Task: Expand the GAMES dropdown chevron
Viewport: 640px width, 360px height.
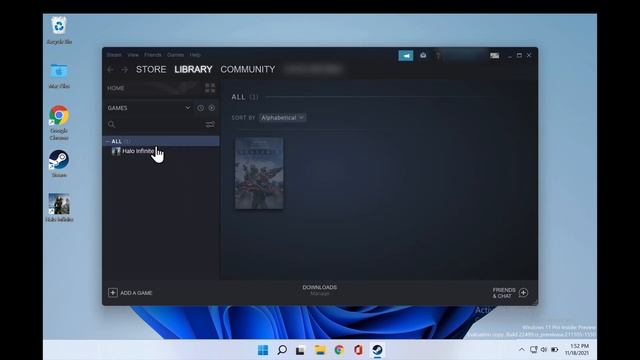Action: click(x=188, y=108)
